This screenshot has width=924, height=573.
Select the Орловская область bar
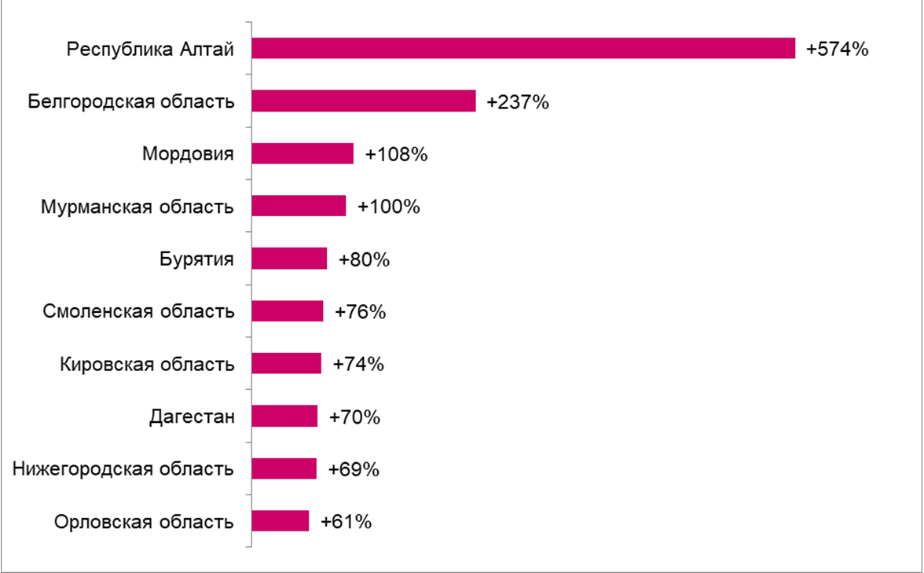coord(280,520)
